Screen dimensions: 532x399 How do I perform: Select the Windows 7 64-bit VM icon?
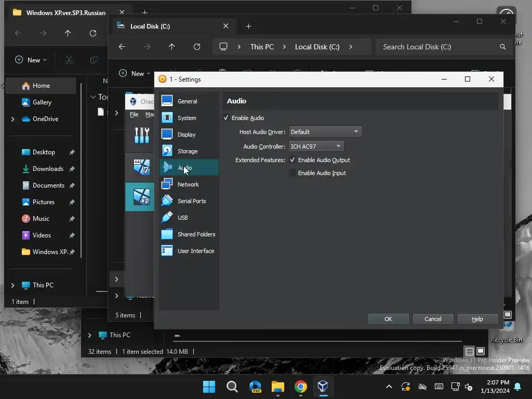pyautogui.click(x=142, y=167)
